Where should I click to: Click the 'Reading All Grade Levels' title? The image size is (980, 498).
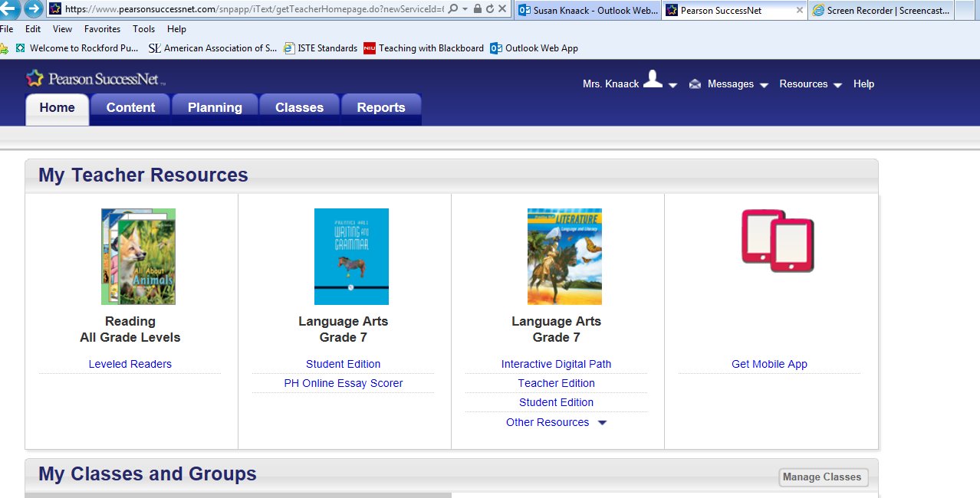point(130,329)
